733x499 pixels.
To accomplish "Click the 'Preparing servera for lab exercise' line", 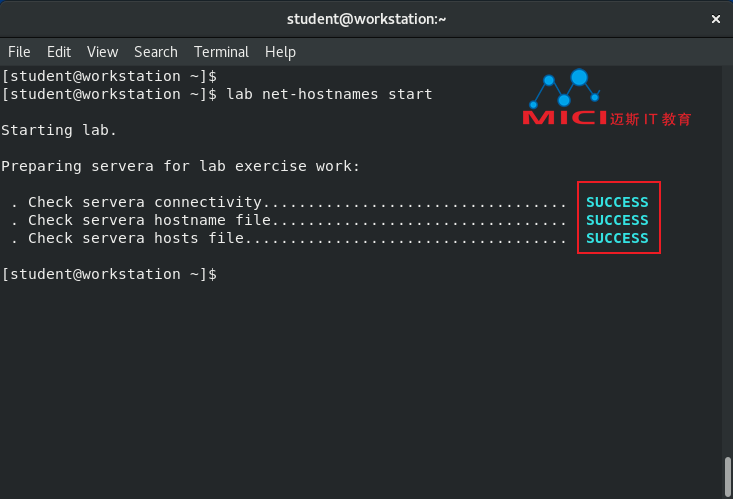I will [180, 166].
